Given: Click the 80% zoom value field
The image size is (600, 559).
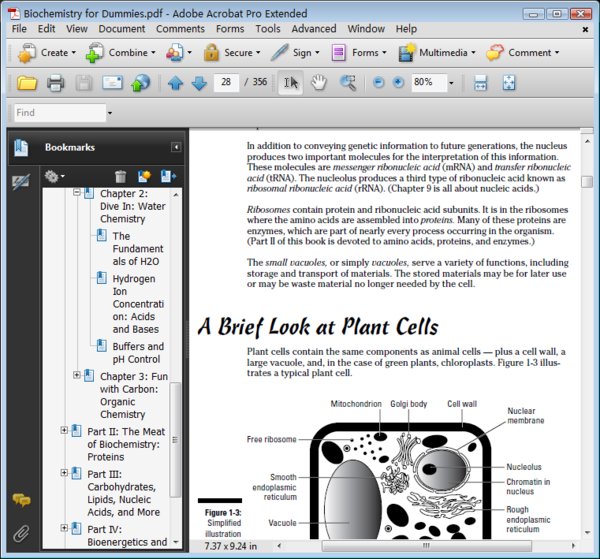Looking at the screenshot, I should click(429, 82).
